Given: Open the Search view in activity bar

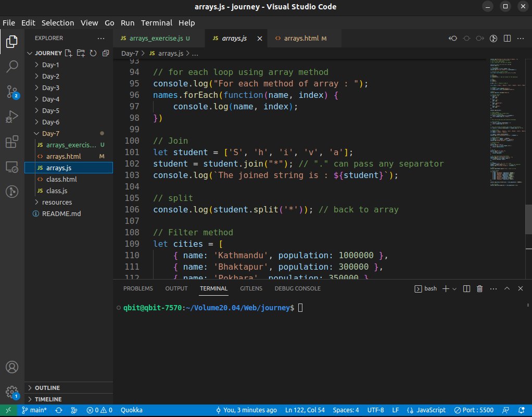Looking at the screenshot, I should (12, 67).
